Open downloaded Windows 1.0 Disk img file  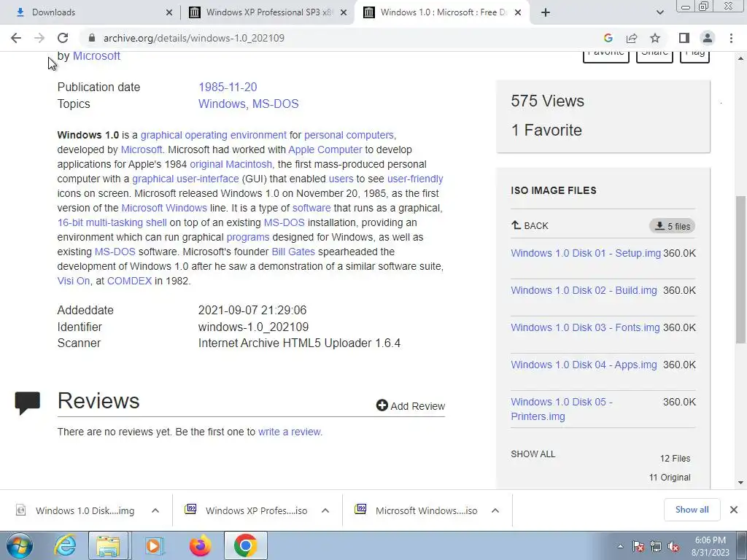[x=75, y=510]
